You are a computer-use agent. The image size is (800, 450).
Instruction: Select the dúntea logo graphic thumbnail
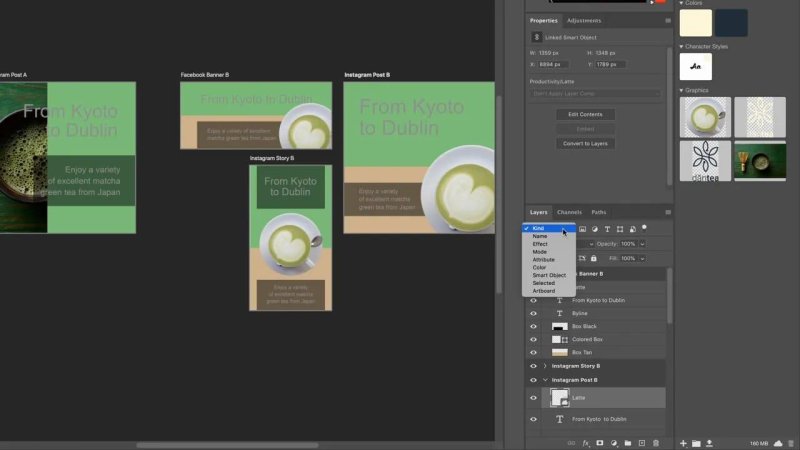point(705,161)
